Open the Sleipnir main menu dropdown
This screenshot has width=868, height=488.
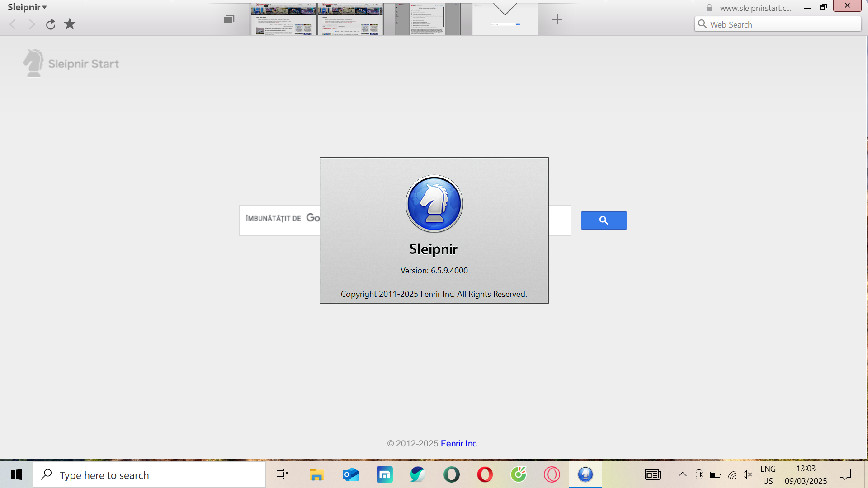(x=27, y=7)
